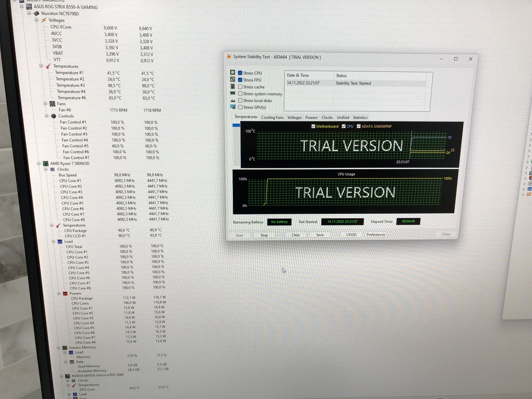
Task: Toggle the ADATA SX6000PNP graph checkbox
Action: coord(358,126)
